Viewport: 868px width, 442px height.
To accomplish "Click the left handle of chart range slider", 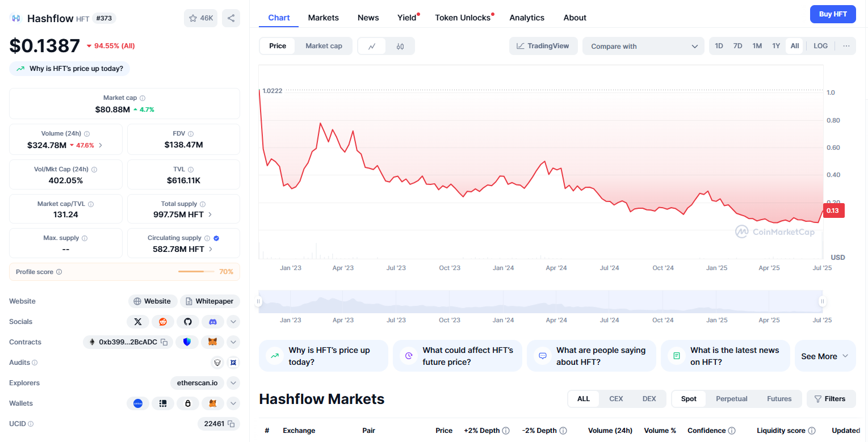I will [259, 301].
